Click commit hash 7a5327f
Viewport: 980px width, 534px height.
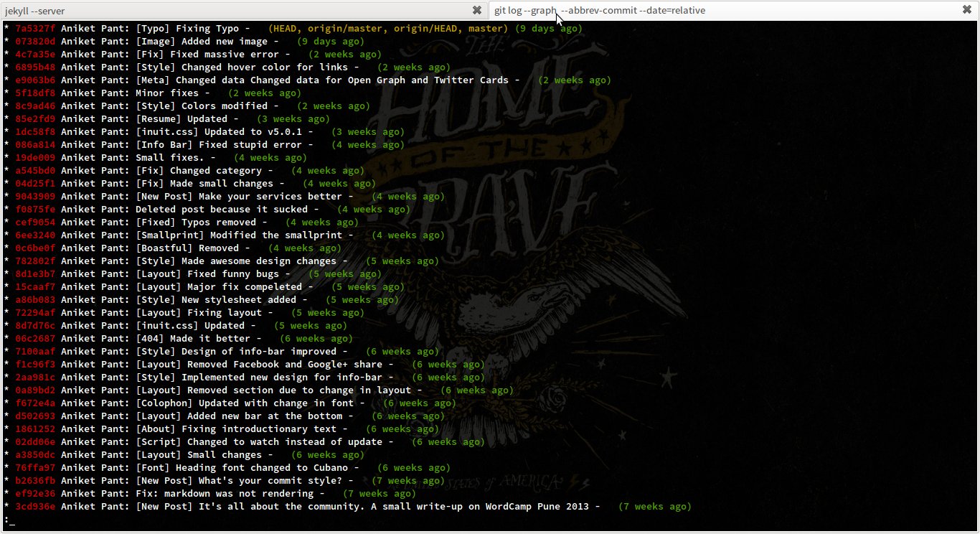(x=35, y=29)
